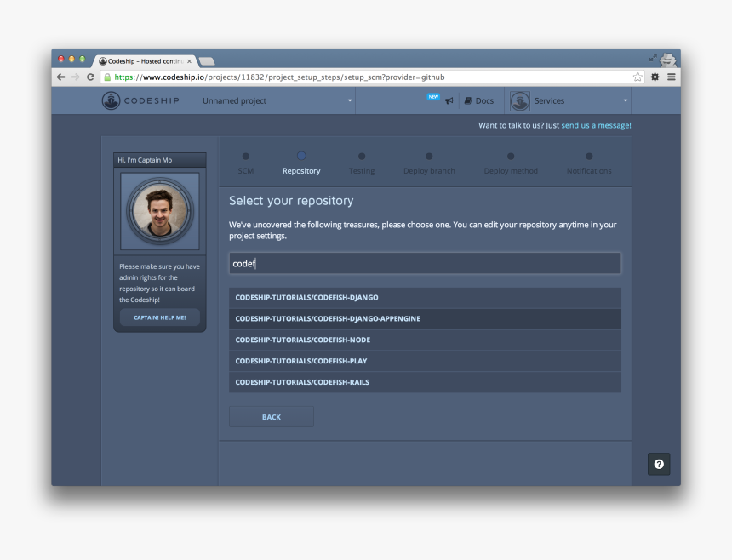Select the Deploy method step
The image size is (732, 560).
(x=511, y=163)
